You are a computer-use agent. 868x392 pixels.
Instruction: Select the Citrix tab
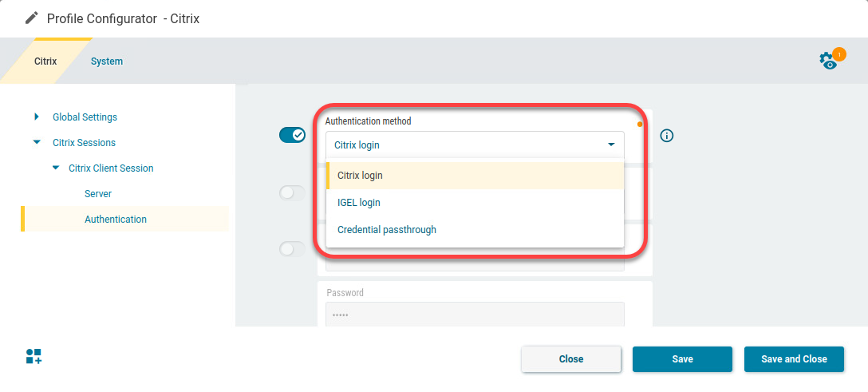45,61
